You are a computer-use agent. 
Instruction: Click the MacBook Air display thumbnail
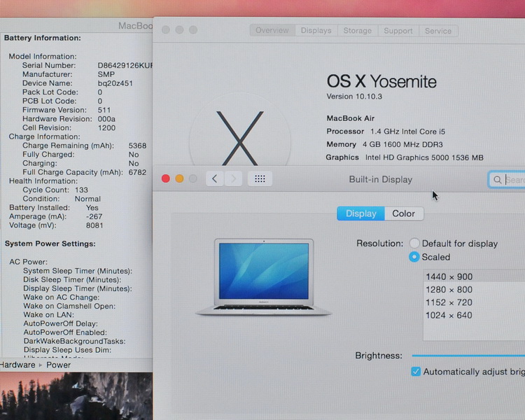coord(263,277)
